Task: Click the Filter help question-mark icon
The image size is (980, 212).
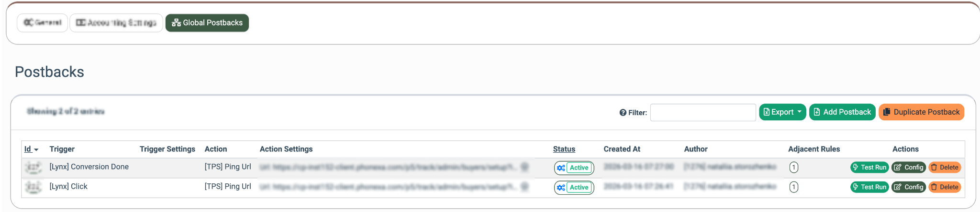Action: click(623, 113)
